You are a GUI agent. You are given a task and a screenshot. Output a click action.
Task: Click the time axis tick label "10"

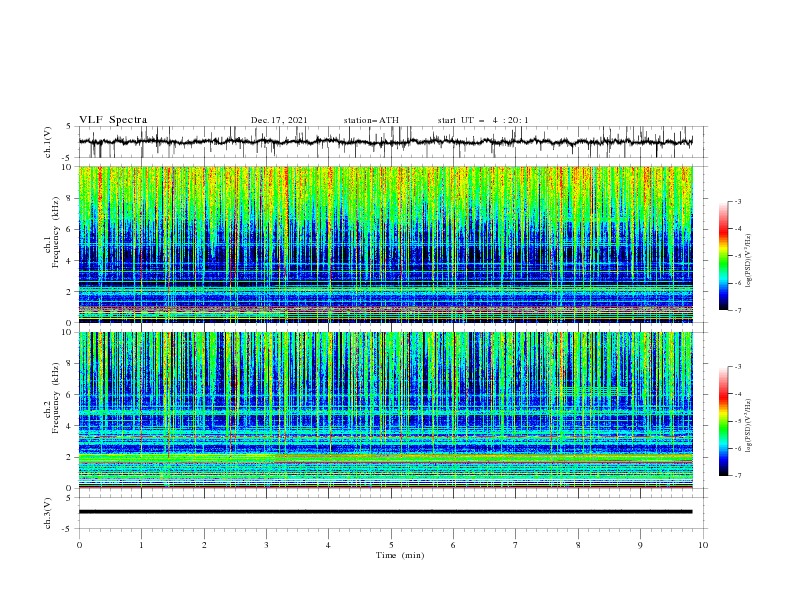click(x=703, y=545)
